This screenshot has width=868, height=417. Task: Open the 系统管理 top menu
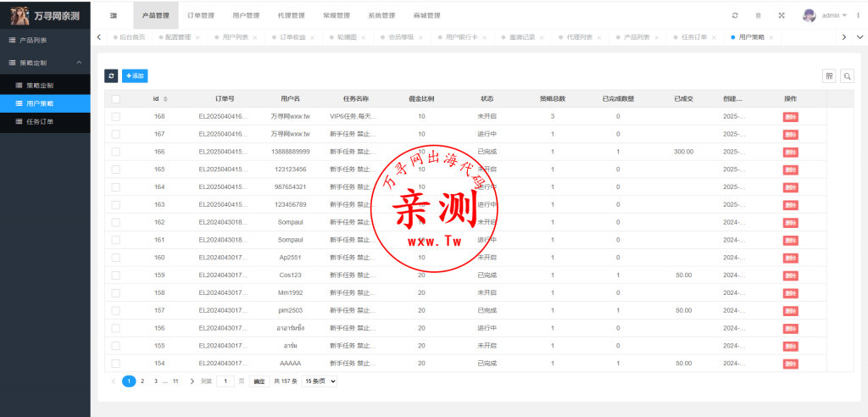(381, 15)
